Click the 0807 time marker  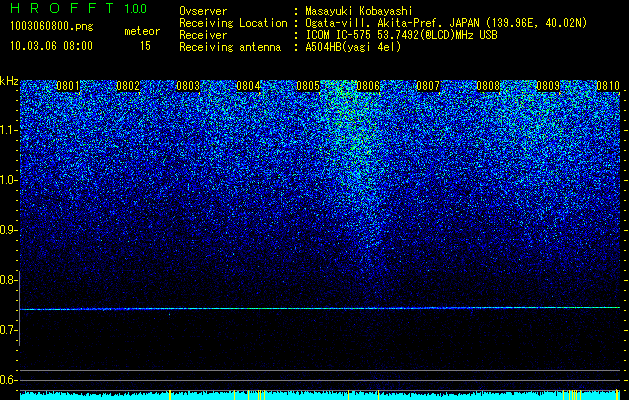click(428, 86)
